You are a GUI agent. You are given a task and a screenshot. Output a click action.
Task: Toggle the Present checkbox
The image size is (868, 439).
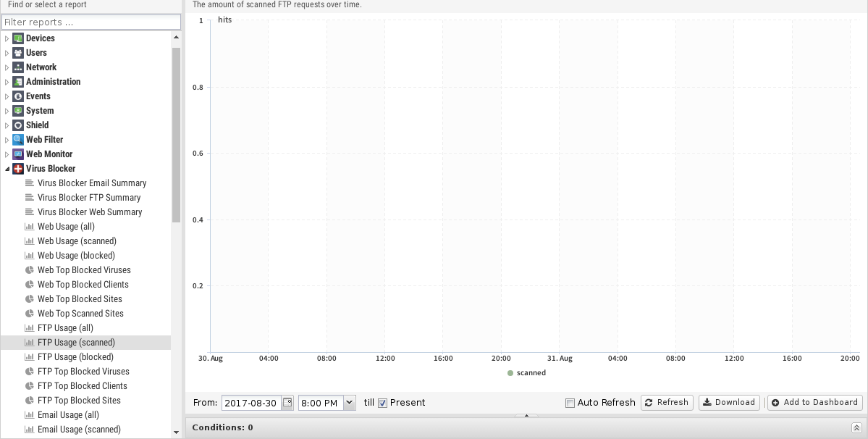(382, 403)
